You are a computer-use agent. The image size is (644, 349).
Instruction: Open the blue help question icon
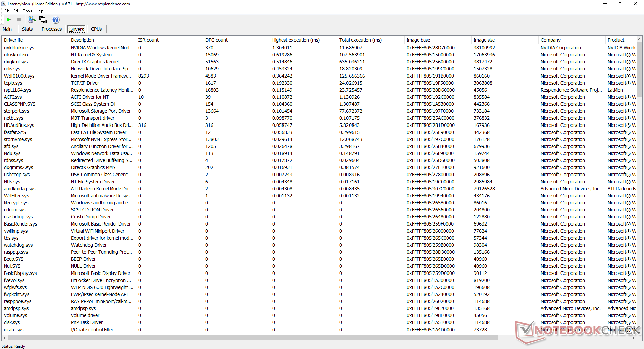[x=56, y=20]
